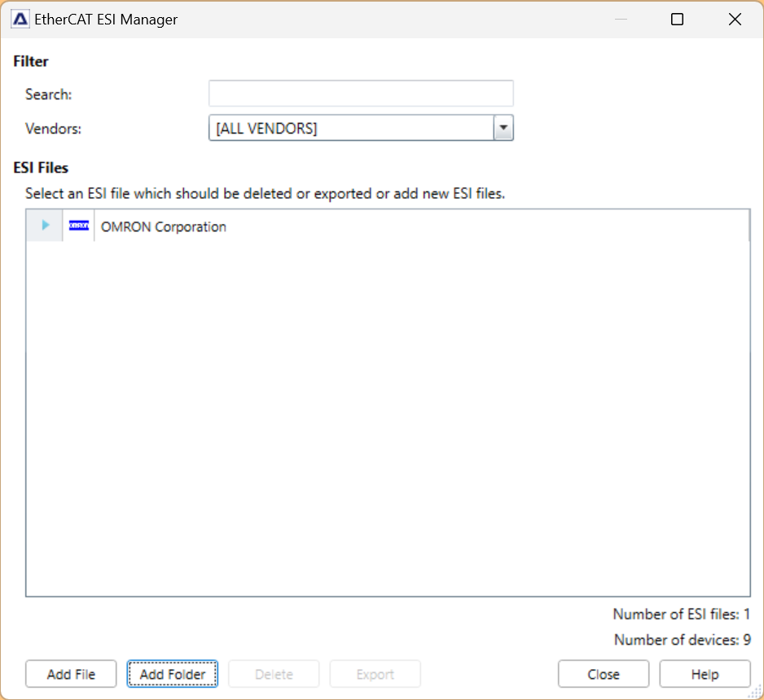Open the Vendors dropdown arrow
Image resolution: width=764 pixels, height=700 pixels.
click(x=504, y=128)
